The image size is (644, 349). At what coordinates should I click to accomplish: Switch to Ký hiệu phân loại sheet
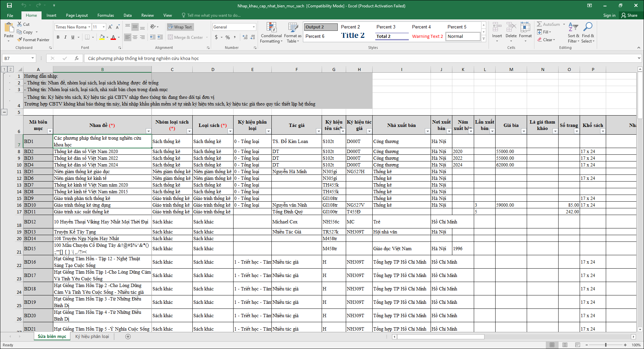[92, 337]
